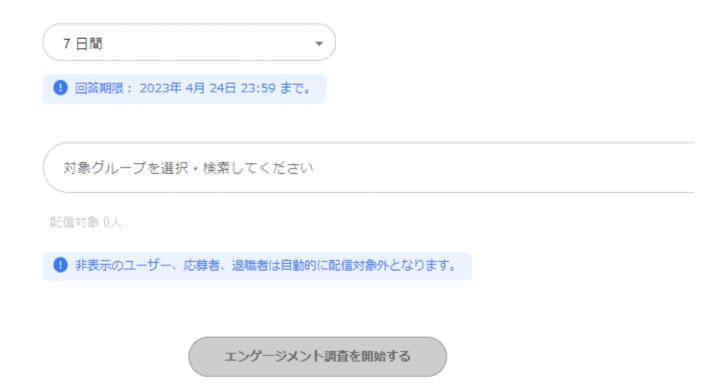Click the info icon beside 非表示のユーザー notice

tap(60, 265)
